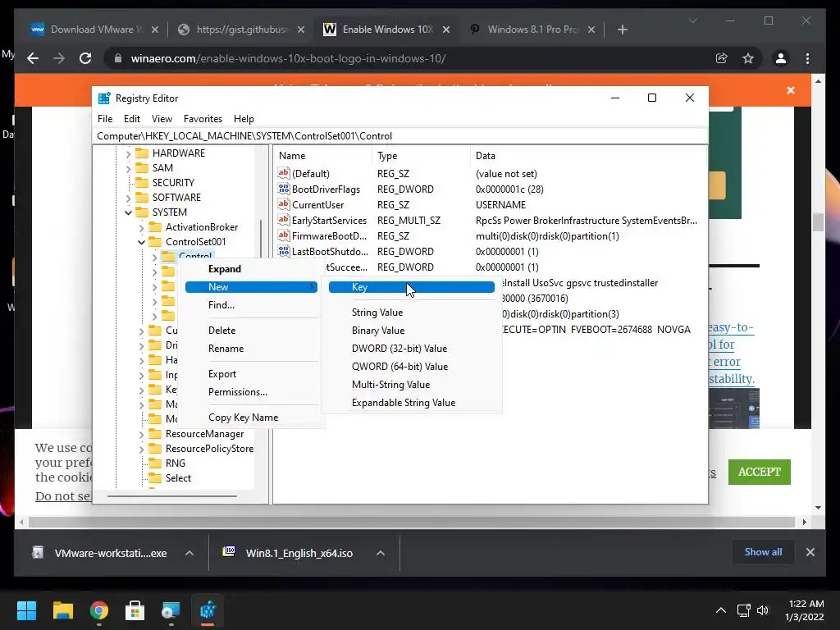Screen dimensions: 840x630
Task: Expand the SAM tree node
Action: click(x=128, y=169)
